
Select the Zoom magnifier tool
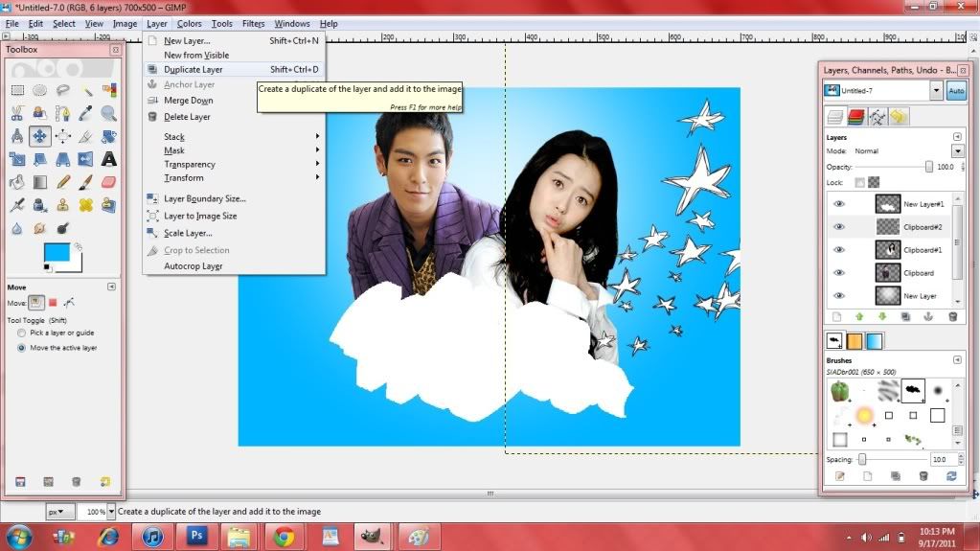tap(109, 113)
